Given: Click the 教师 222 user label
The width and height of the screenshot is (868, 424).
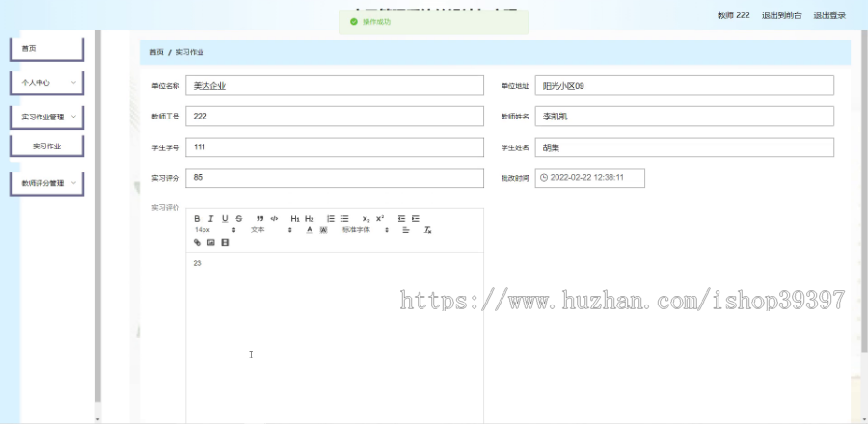Looking at the screenshot, I should pyautogui.click(x=734, y=15).
